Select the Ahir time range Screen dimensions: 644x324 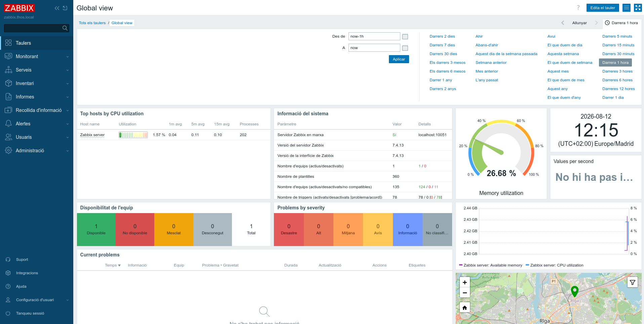coord(479,36)
